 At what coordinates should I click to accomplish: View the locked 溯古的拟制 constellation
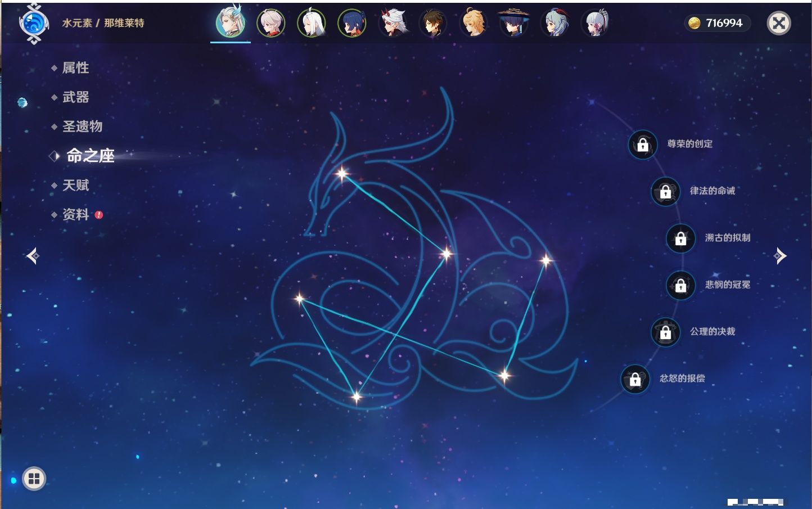[x=680, y=238]
